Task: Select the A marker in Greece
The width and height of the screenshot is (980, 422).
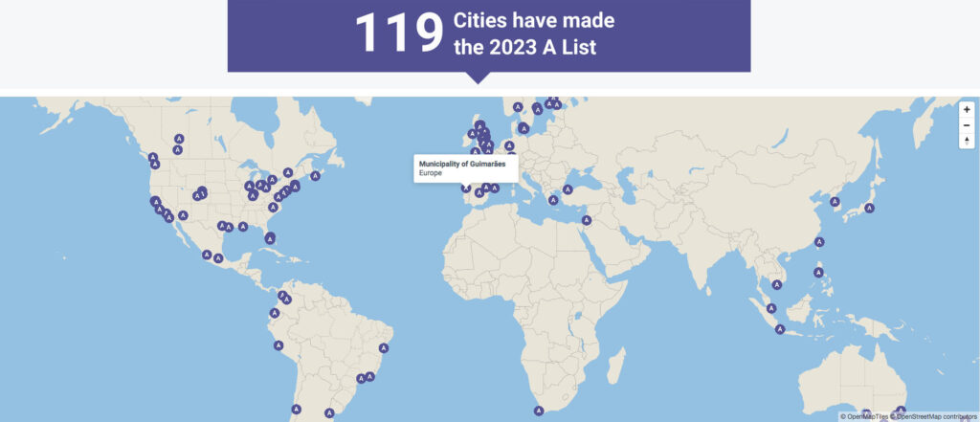Action: (x=552, y=200)
